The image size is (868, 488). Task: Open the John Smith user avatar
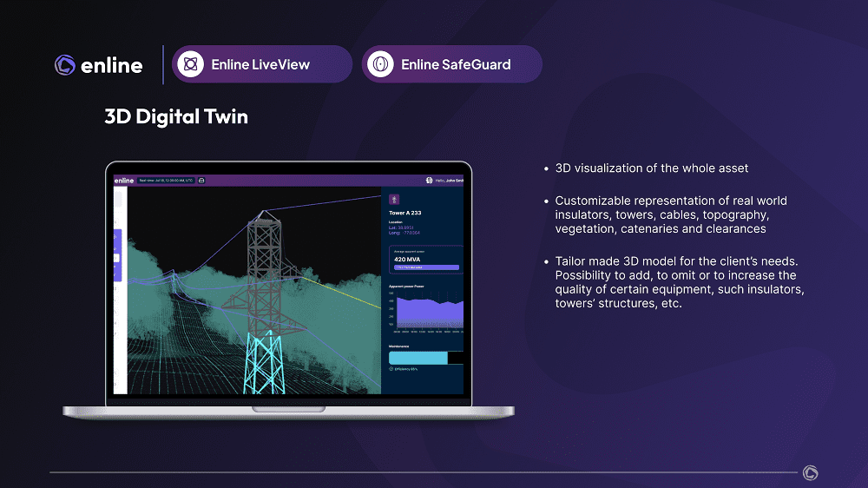429,181
